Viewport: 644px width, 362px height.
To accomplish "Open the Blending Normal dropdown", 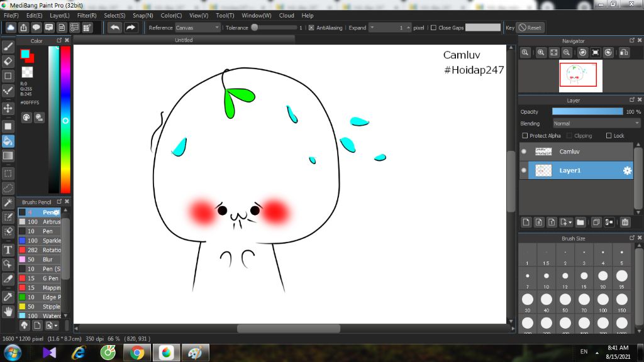I will pyautogui.click(x=596, y=123).
